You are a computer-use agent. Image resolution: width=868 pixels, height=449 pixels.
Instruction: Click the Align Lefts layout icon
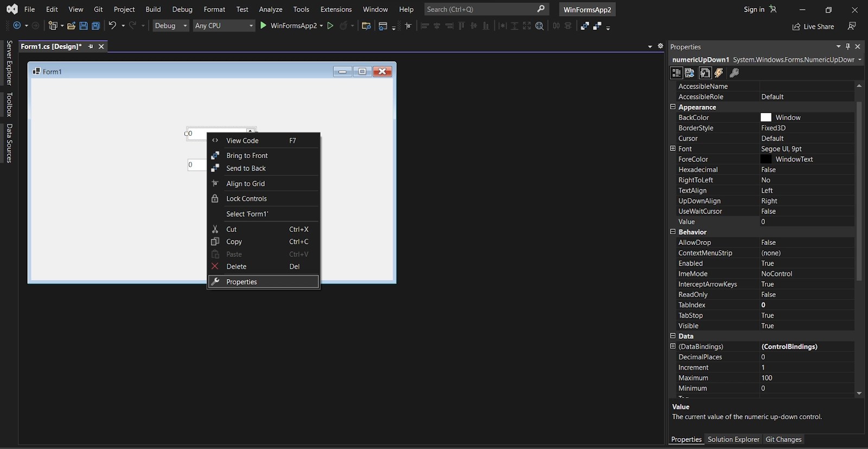(x=425, y=26)
